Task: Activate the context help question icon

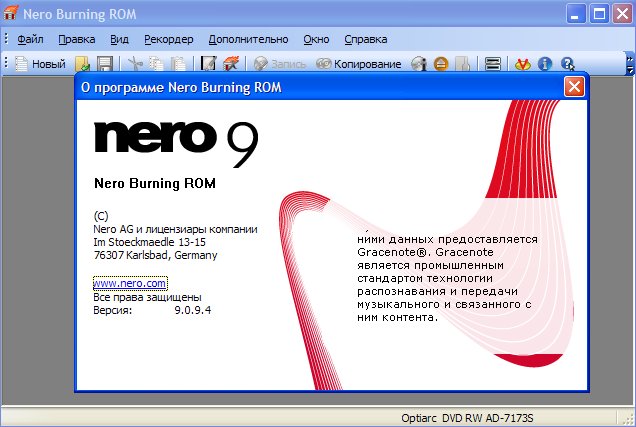Action: (567, 64)
